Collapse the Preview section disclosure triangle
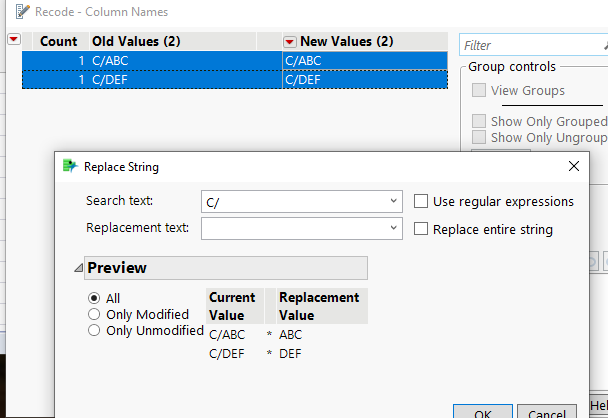This screenshot has width=608, height=418. tap(78, 268)
